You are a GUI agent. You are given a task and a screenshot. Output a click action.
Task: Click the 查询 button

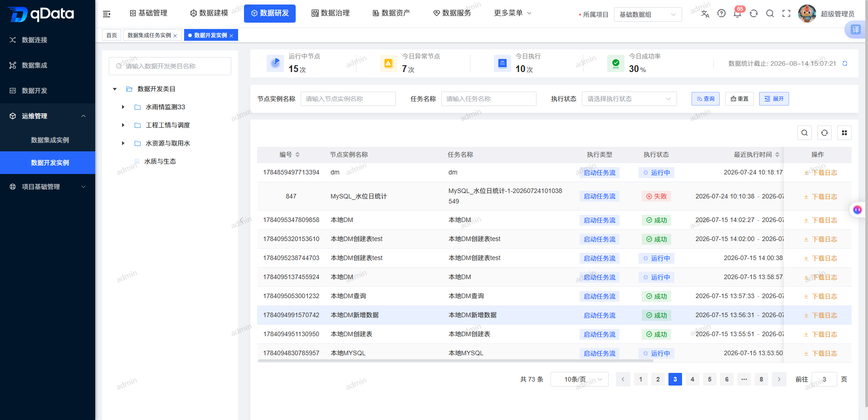(x=705, y=99)
